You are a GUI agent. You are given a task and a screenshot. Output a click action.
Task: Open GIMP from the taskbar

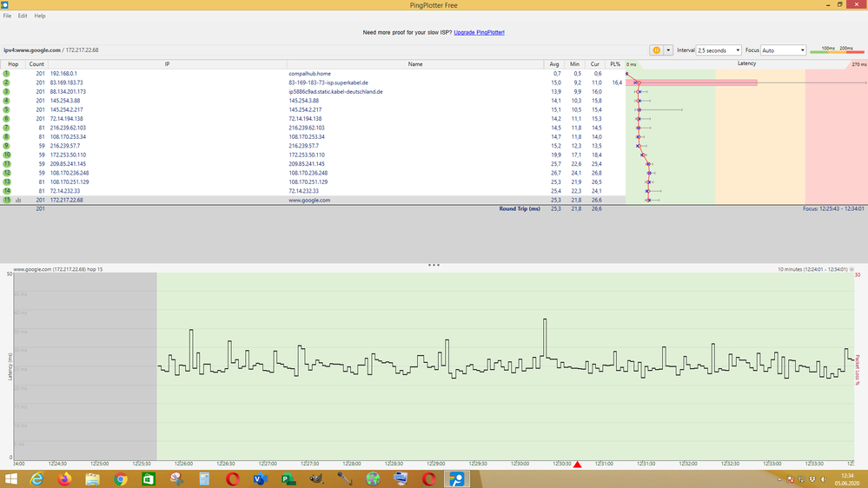[316, 478]
